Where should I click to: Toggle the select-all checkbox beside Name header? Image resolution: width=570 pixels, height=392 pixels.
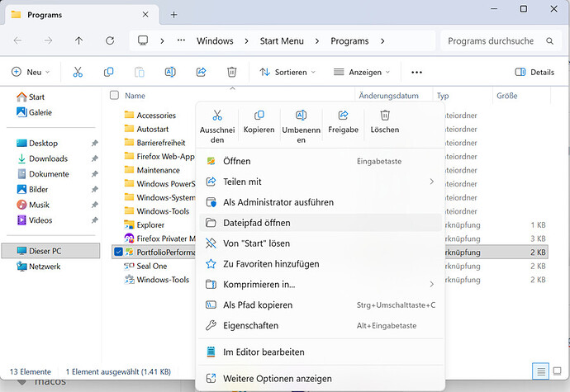(x=114, y=95)
